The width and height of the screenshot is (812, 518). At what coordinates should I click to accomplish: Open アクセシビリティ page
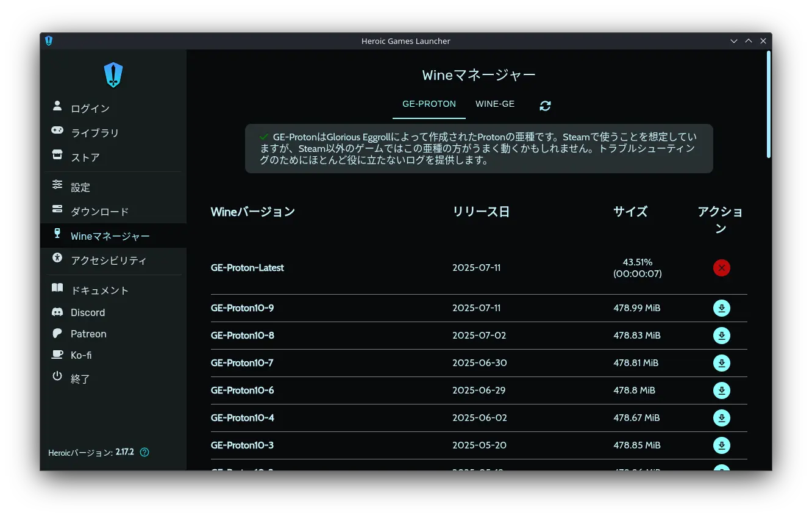coord(113,260)
